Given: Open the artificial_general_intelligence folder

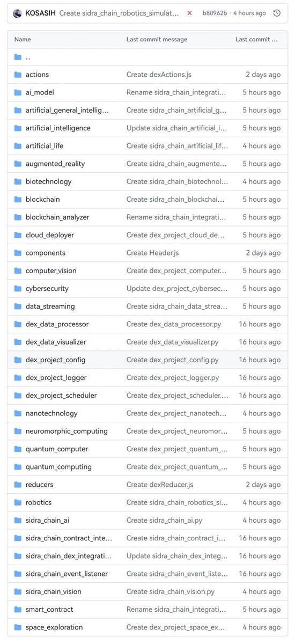Looking at the screenshot, I should coord(67,110).
